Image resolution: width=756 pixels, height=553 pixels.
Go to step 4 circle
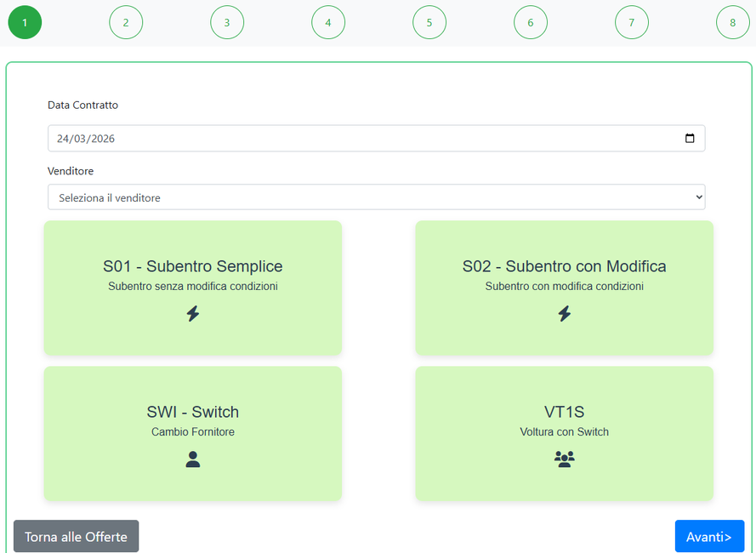click(x=328, y=22)
